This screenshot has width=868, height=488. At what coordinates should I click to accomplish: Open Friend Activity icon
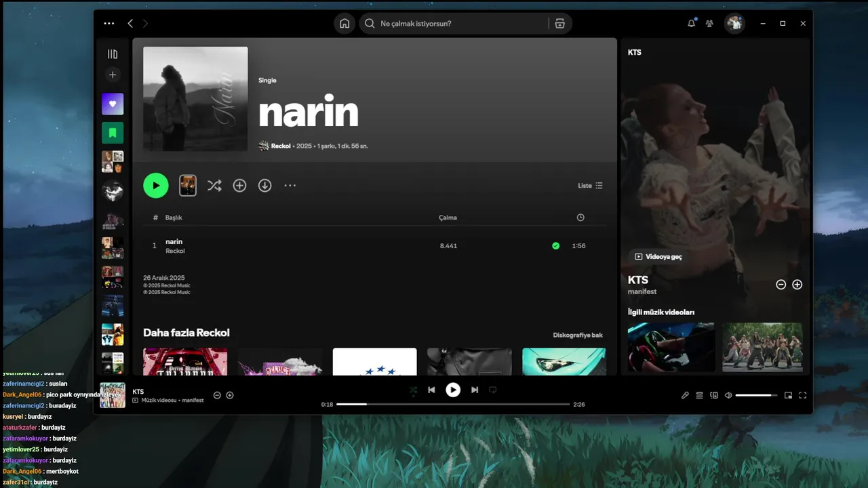tap(709, 23)
